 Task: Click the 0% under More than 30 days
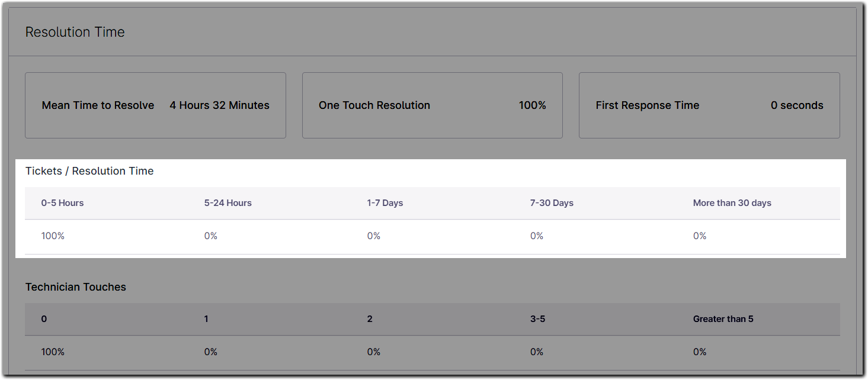[x=699, y=235]
